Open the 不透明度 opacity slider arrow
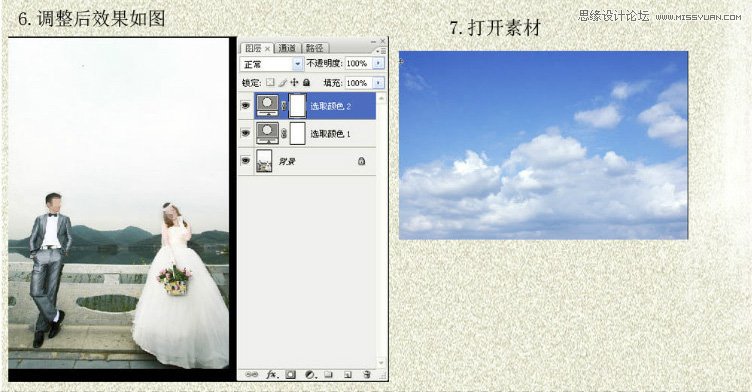This screenshot has width=752, height=392. pyautogui.click(x=378, y=63)
